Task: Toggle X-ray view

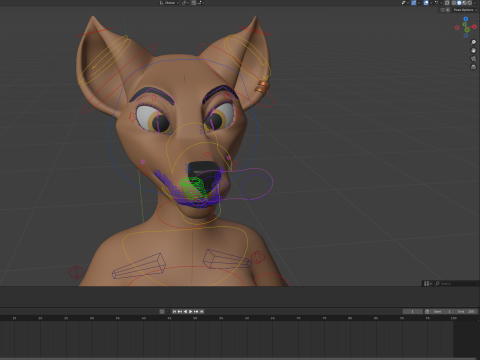Action: click(x=447, y=3)
